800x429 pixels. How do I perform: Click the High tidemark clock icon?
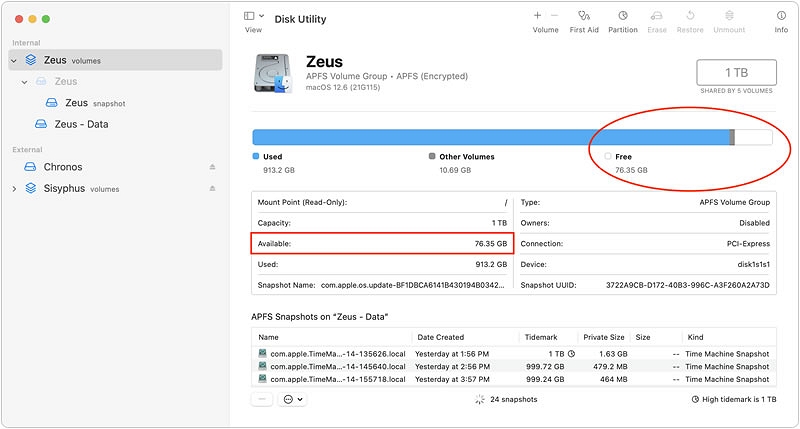tap(695, 399)
